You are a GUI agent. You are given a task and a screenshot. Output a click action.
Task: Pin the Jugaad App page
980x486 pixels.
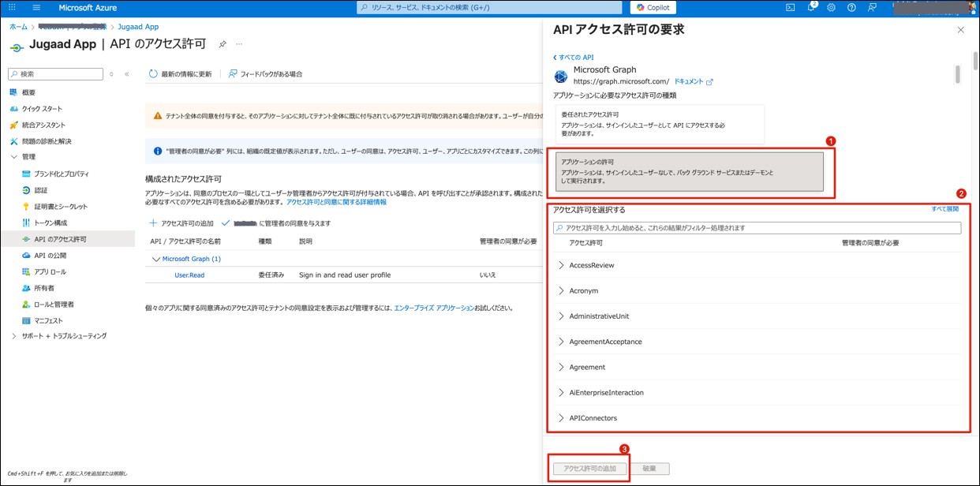point(223,44)
